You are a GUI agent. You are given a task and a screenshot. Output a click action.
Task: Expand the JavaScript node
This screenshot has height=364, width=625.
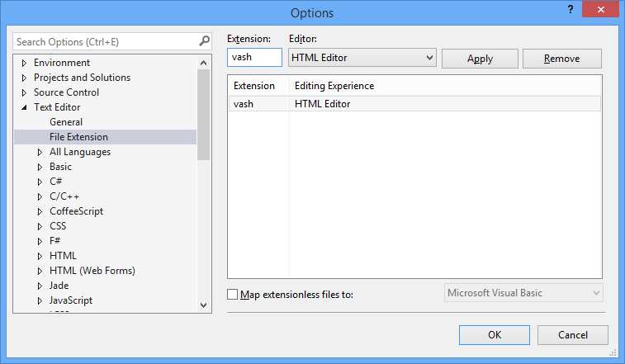(x=40, y=300)
